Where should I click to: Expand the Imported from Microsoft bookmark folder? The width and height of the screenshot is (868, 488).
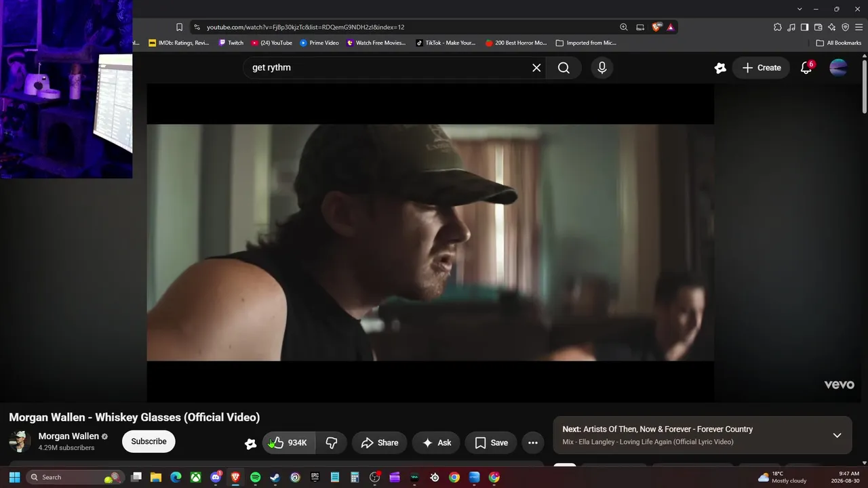tap(586, 43)
